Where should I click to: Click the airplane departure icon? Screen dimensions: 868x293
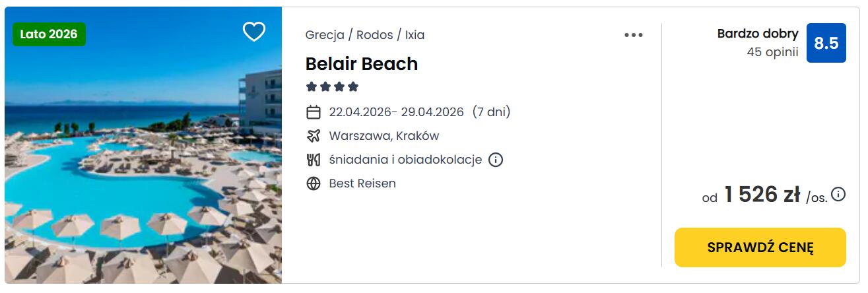click(314, 136)
